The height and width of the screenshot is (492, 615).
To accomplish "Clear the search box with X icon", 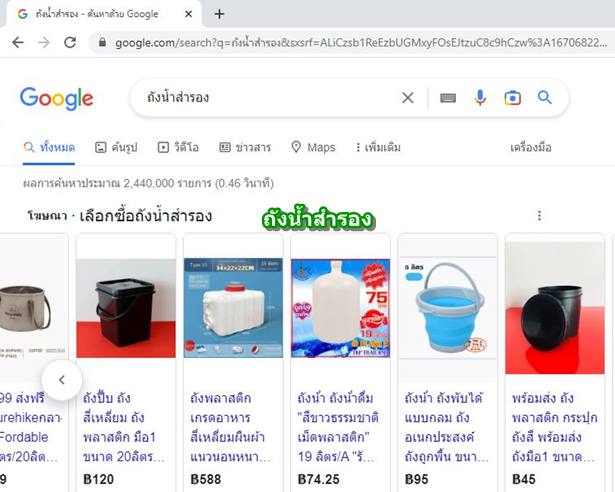I will [x=408, y=98].
